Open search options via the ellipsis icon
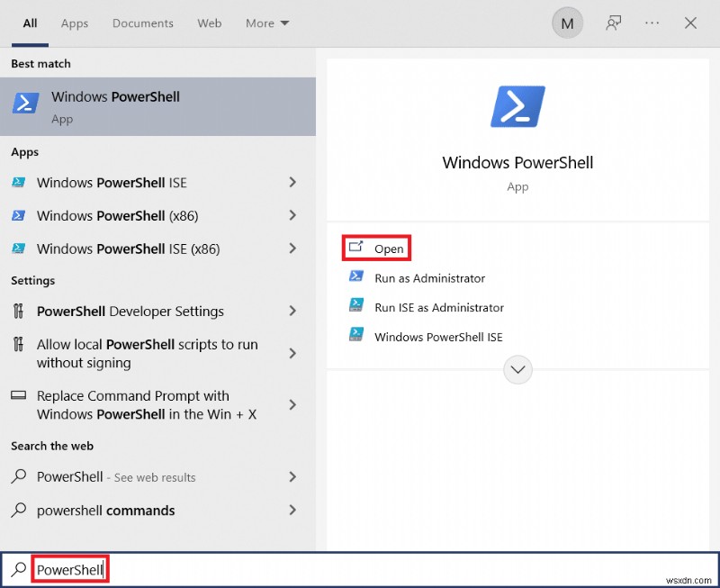This screenshot has width=720, height=588. pos(652,23)
